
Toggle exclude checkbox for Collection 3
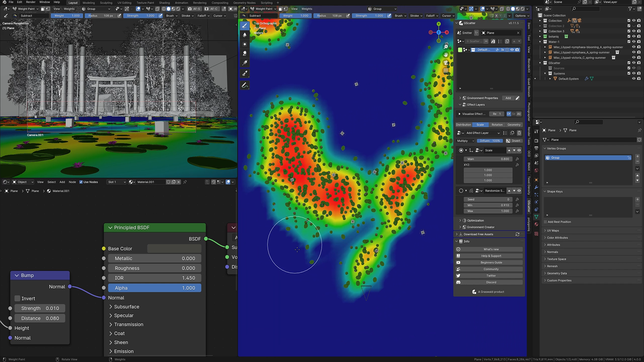click(629, 31)
